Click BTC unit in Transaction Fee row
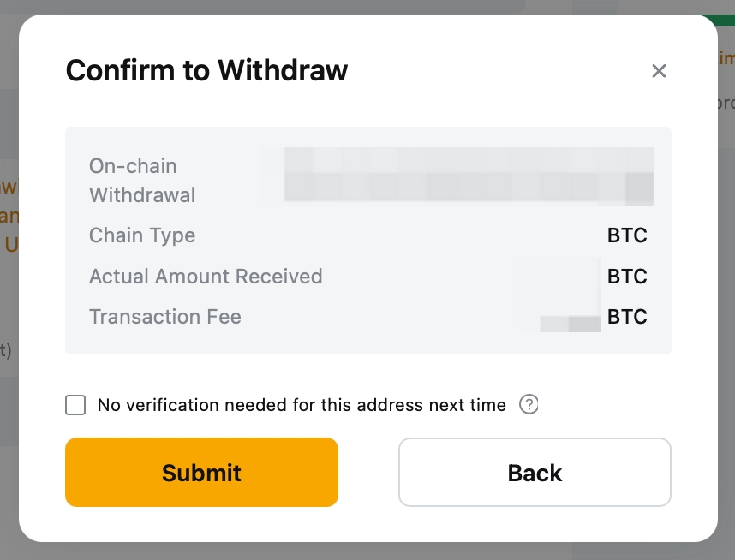 pos(627,317)
